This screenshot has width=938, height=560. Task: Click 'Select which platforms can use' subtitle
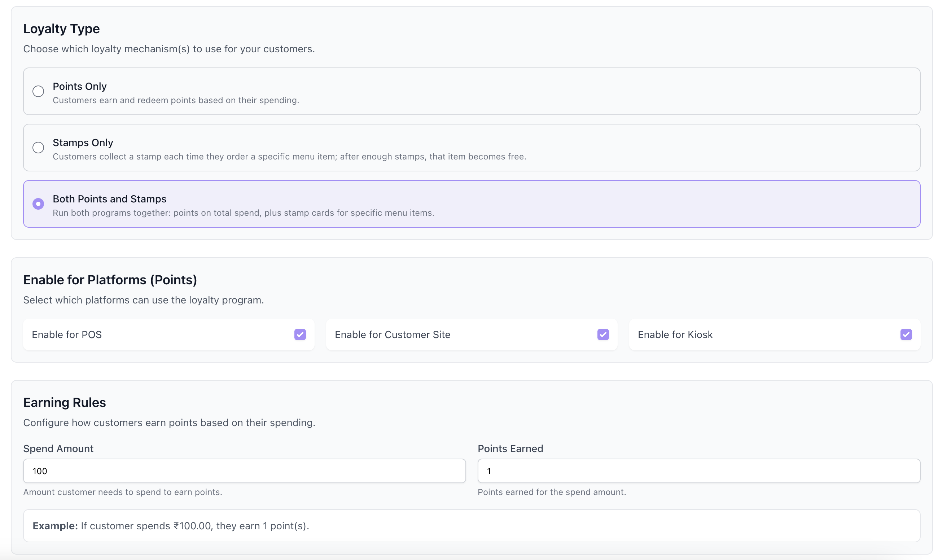(x=144, y=300)
